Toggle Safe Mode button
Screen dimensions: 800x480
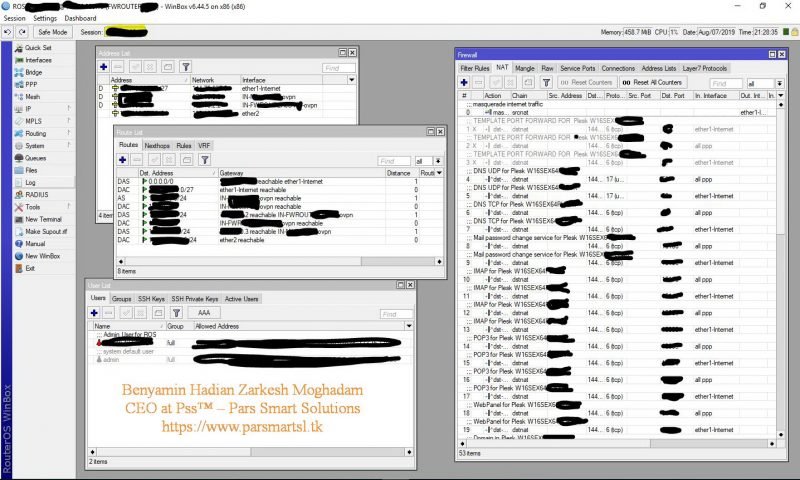(x=52, y=32)
